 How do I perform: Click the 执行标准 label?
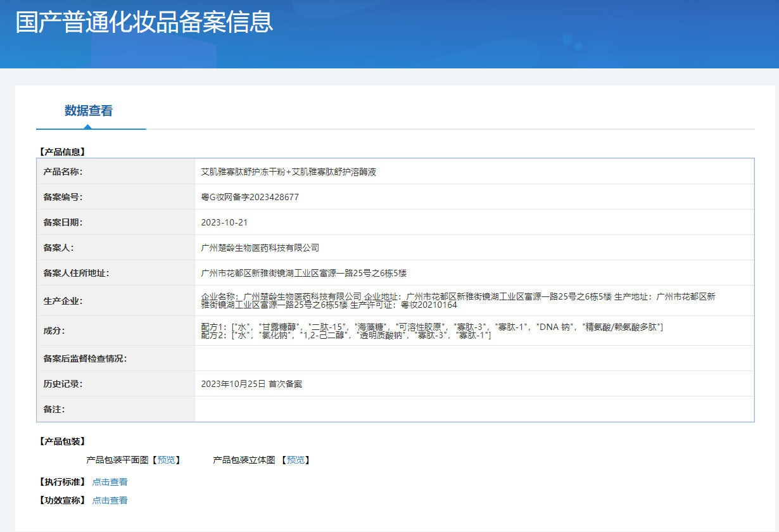pos(61,482)
